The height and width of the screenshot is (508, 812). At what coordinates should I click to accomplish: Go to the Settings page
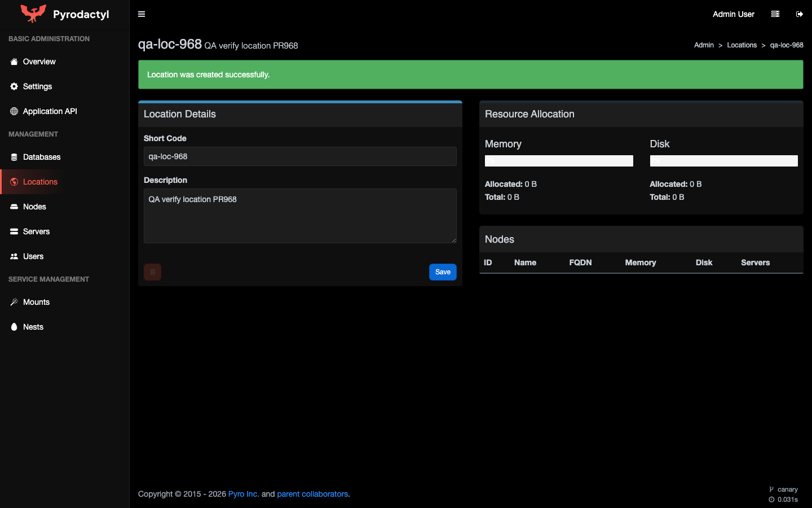click(x=64, y=86)
